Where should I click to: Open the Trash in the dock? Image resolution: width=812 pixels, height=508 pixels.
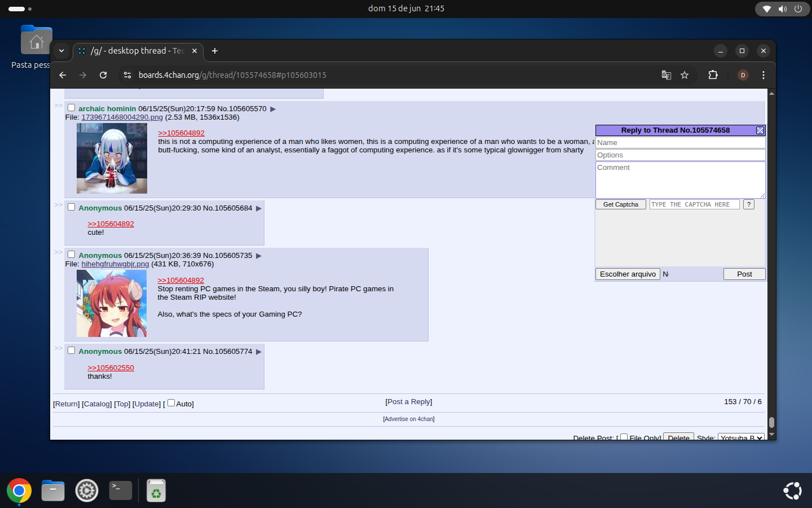156,491
